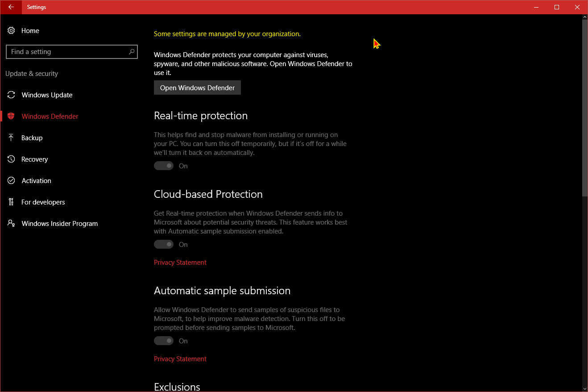Open Privacy Statement under Automatic sample submission
Viewport: 588px width, 392px height.
coord(180,359)
